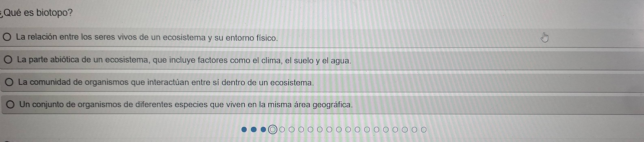Select the radio button for 'La relación entre los seres vivos'

click(7, 38)
